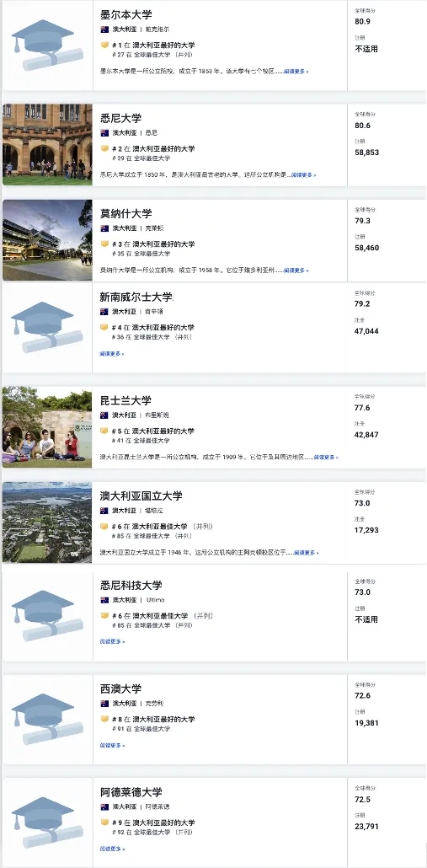Screen dimensions: 427x868
Task: Click the #8 ranking badge icon
Action: pos(104,719)
